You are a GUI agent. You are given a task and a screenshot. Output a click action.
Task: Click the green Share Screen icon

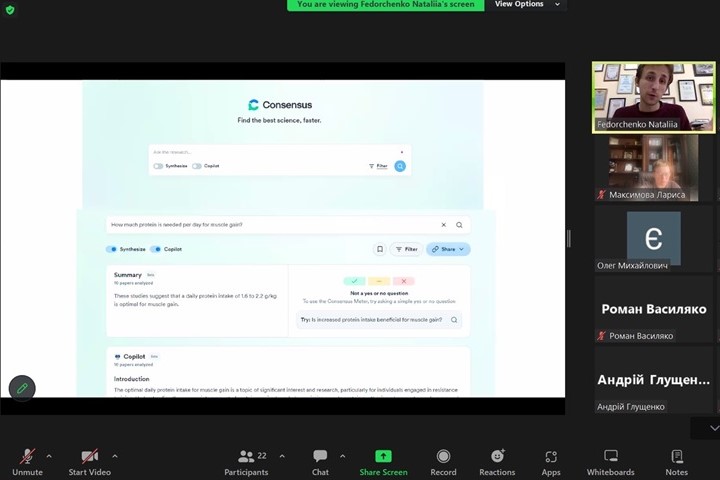click(x=383, y=456)
